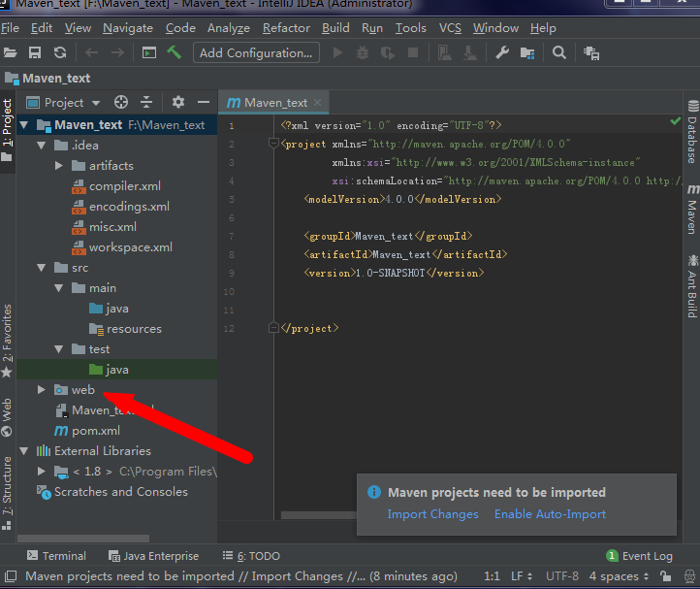Open the Event Log

[x=639, y=556]
